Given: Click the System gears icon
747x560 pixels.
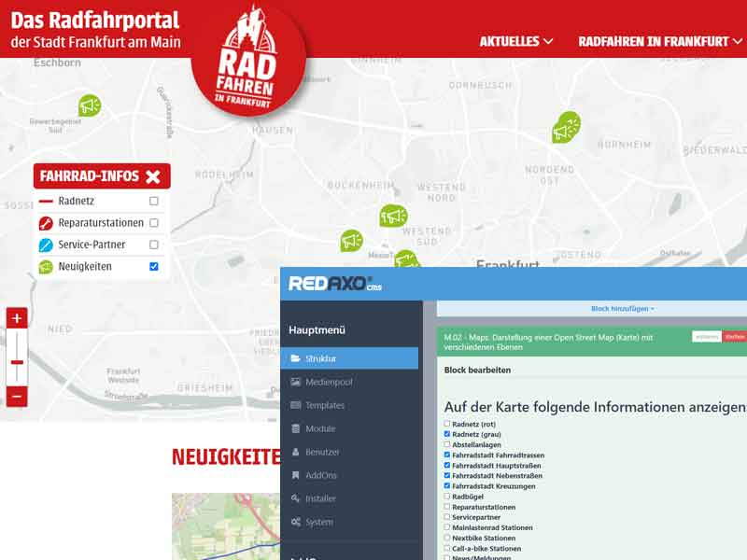Looking at the screenshot, I should pyautogui.click(x=295, y=522).
